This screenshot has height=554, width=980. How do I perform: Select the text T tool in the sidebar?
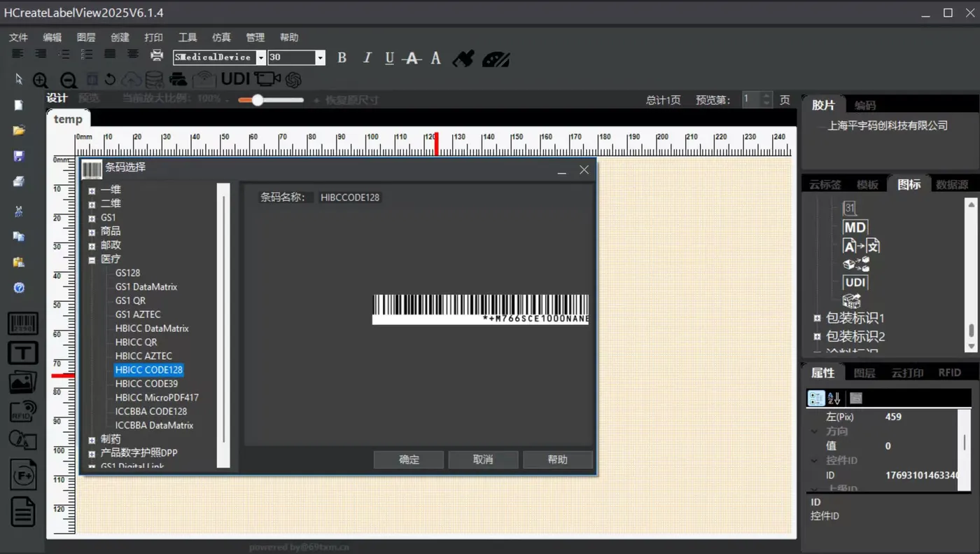click(23, 352)
